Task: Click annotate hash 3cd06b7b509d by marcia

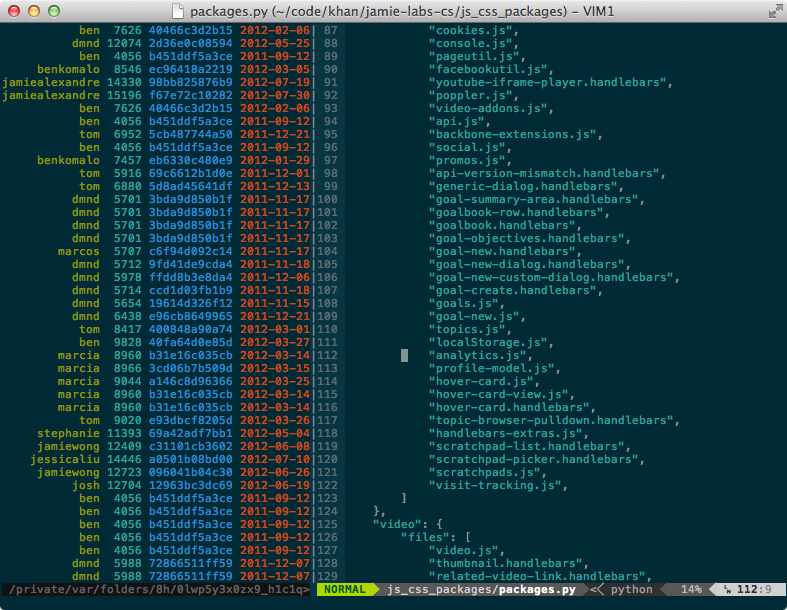Action: click(191, 369)
